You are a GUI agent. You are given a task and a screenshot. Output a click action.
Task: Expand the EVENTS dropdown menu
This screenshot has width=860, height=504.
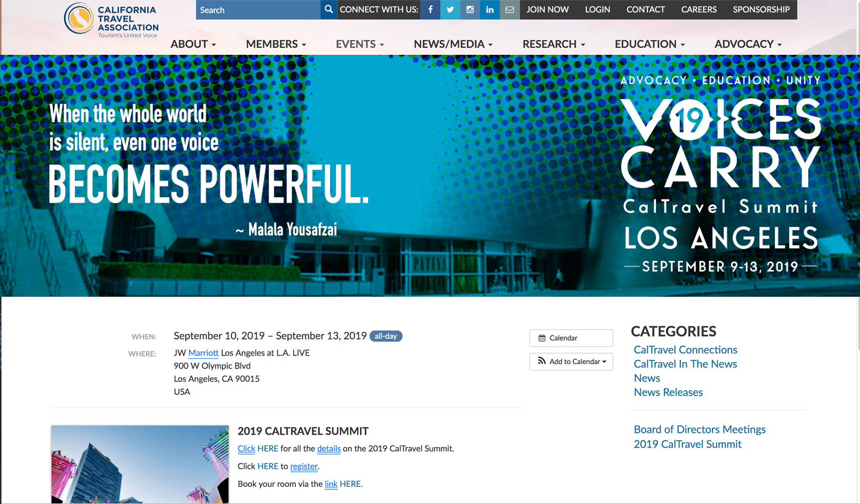tap(360, 44)
